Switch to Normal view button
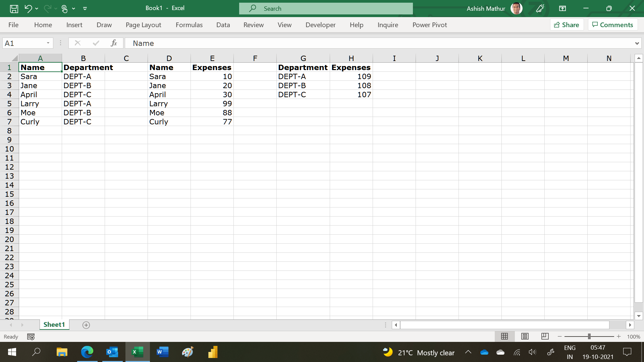Image resolution: width=644 pixels, height=362 pixels. [504, 336]
